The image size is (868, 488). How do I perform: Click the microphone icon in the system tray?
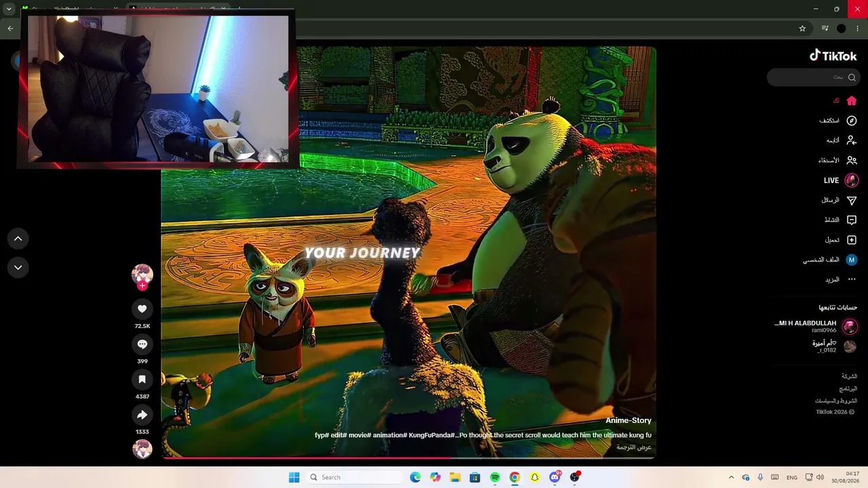pos(760,477)
